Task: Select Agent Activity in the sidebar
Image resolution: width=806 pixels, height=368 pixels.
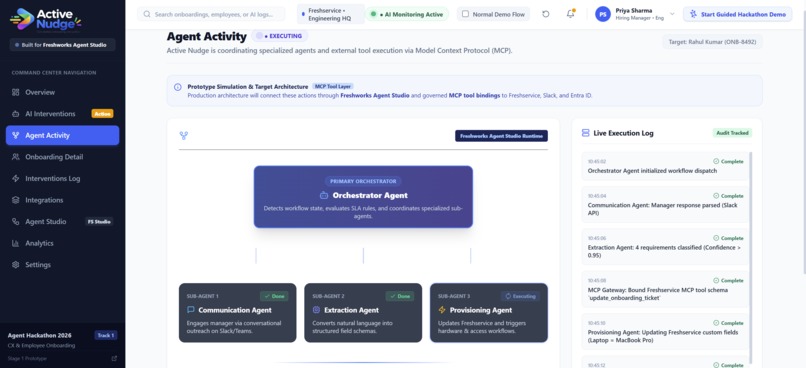Action: 62,136
